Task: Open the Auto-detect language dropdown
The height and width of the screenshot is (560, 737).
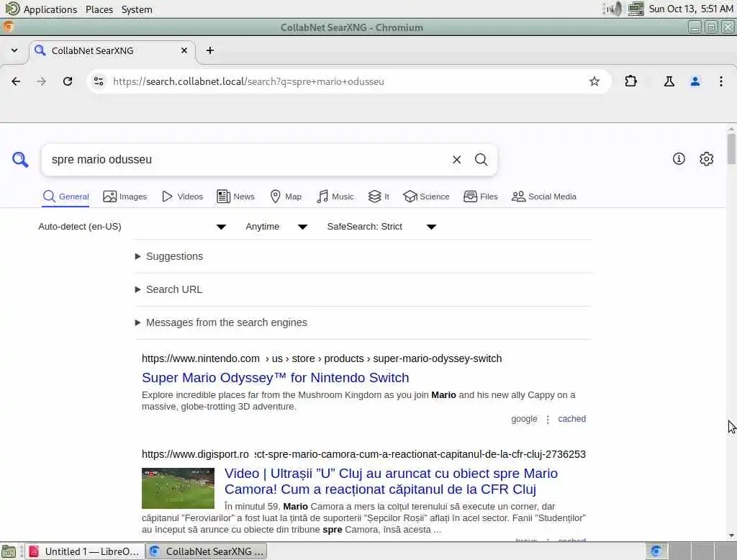Action: click(x=132, y=227)
